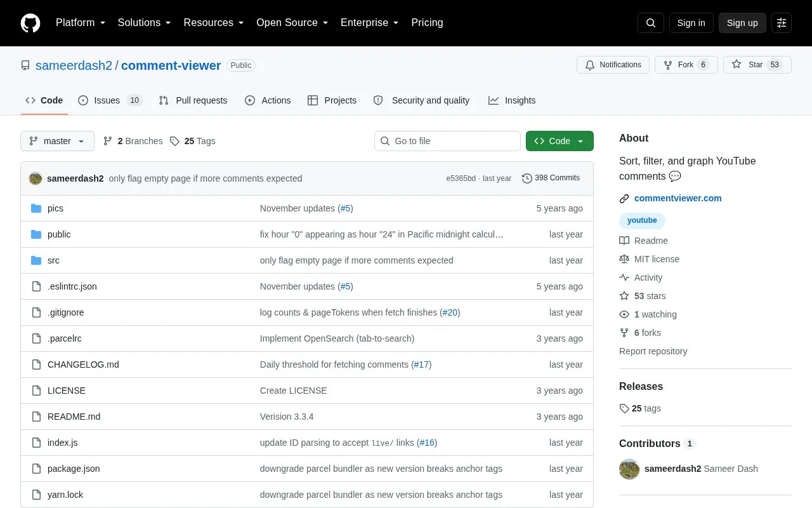
Task: Expand the Resources dropdown menu
Action: pyautogui.click(x=214, y=23)
